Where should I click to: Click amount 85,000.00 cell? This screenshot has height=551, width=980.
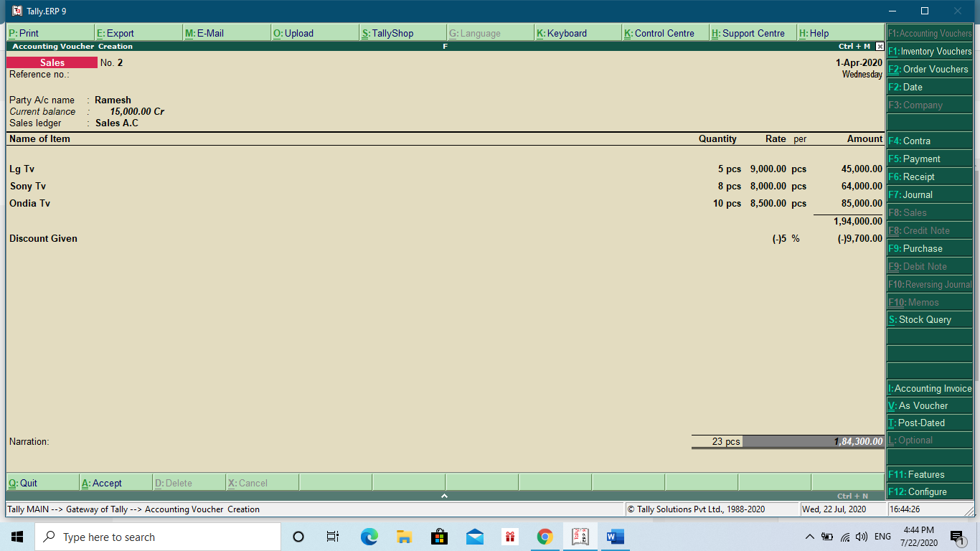tap(862, 204)
